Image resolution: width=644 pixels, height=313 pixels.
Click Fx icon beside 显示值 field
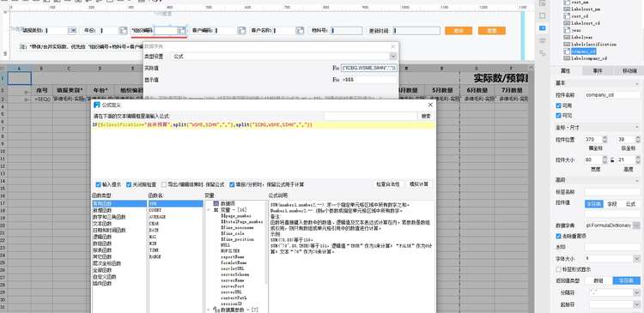tap(336, 80)
